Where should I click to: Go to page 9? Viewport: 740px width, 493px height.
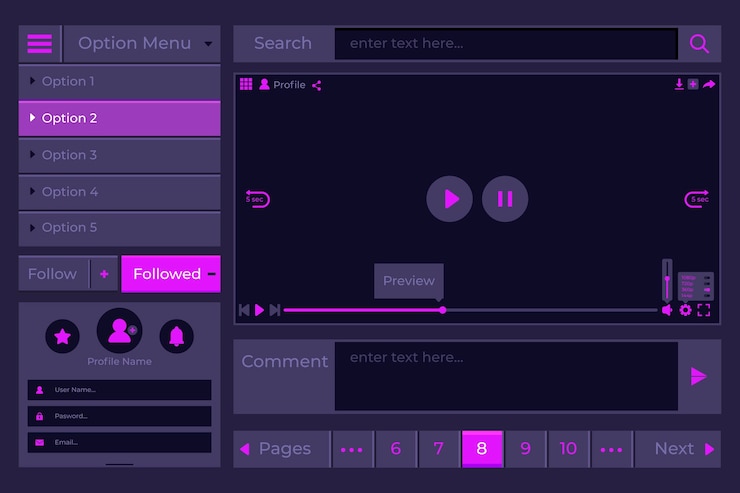point(525,449)
